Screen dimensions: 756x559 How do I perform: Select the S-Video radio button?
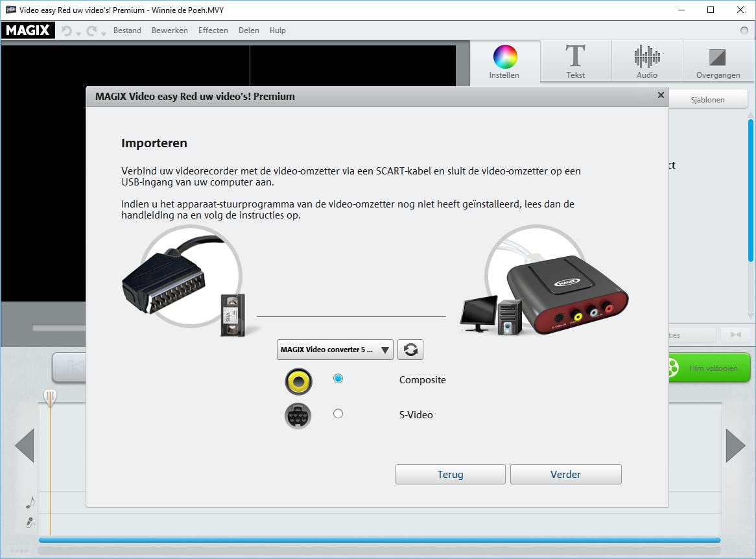[x=338, y=414]
